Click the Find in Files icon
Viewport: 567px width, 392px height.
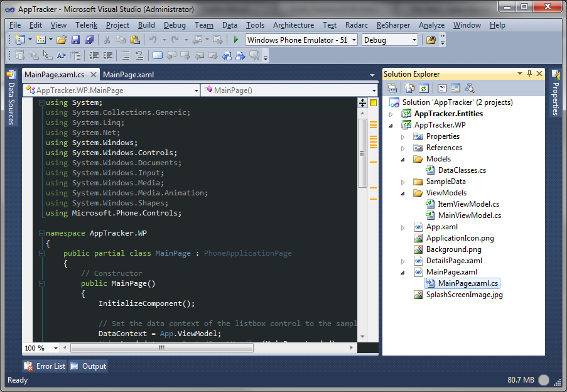(431, 40)
